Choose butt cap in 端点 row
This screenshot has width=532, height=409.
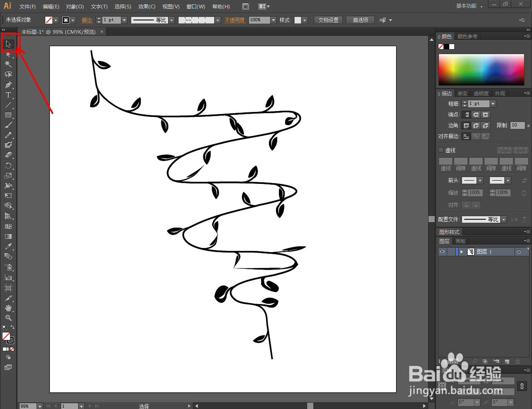click(x=466, y=114)
